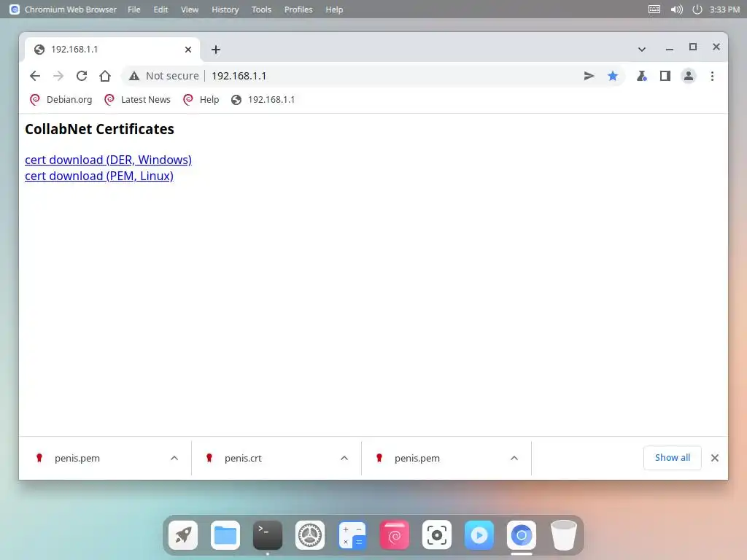Open the trash in dock

point(564,535)
